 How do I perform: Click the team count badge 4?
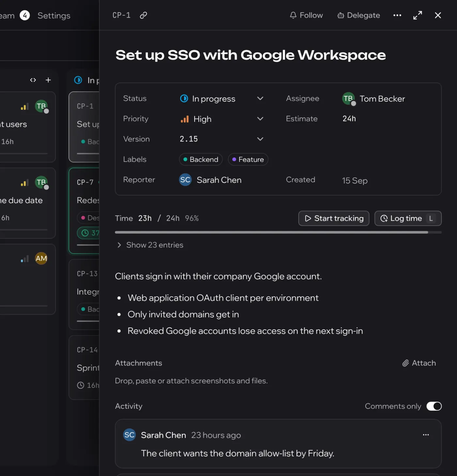(25, 15)
